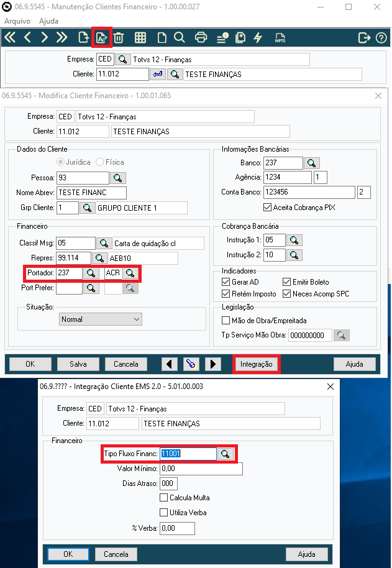Screen dimensions: 392x568
Task: Close the Integração Cliente EMS dialog
Action: pos(330,387)
